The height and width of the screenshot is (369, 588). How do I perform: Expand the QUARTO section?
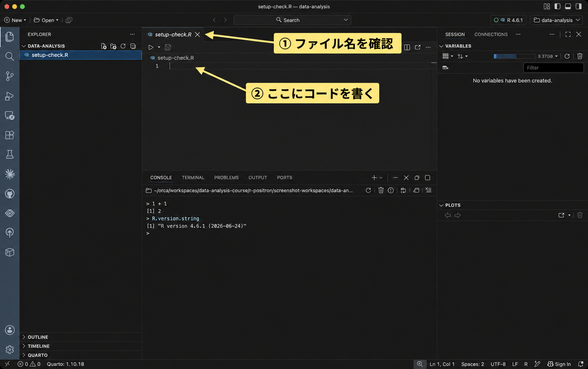click(x=24, y=355)
